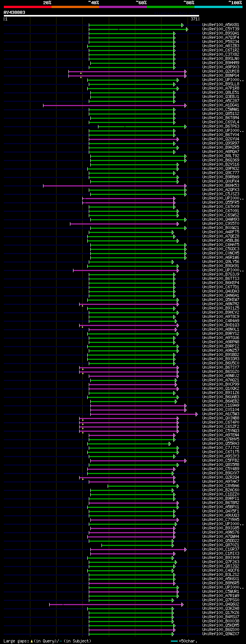
Task: Select the first truncated UniRef100_UPI000.. label
Action: [223, 80]
